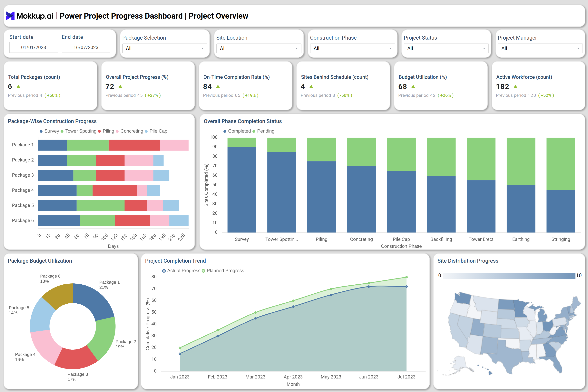
Task: Click the 'Package 4 16%' donut label
Action: point(25,357)
